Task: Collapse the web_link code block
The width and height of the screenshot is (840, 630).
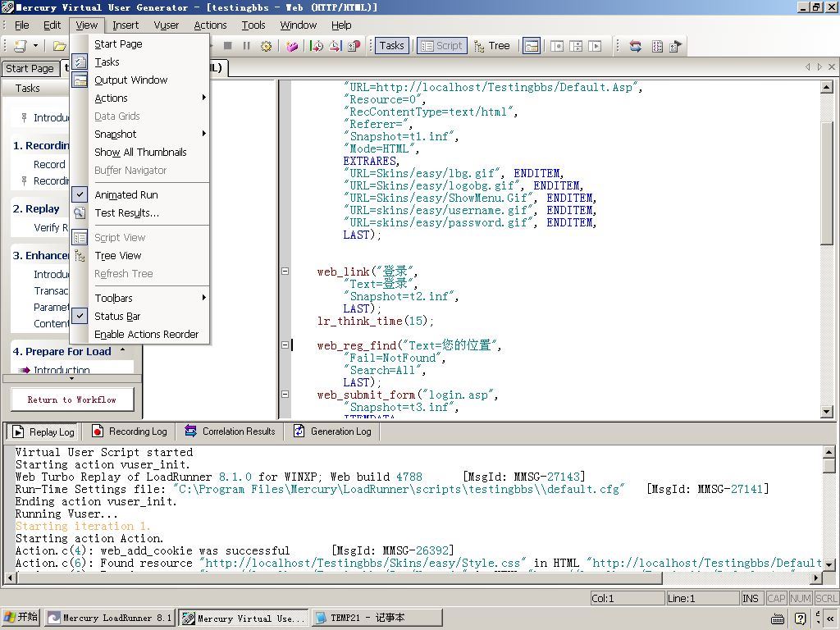Action: 285,271
